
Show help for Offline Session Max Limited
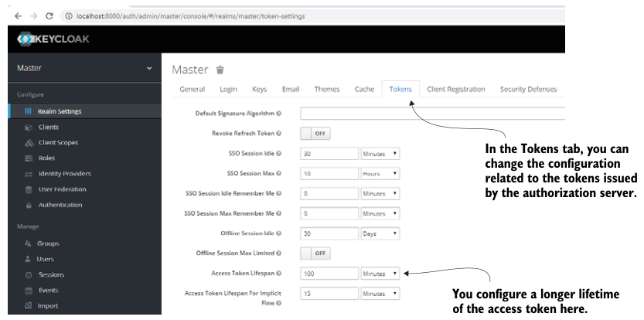[279, 253]
